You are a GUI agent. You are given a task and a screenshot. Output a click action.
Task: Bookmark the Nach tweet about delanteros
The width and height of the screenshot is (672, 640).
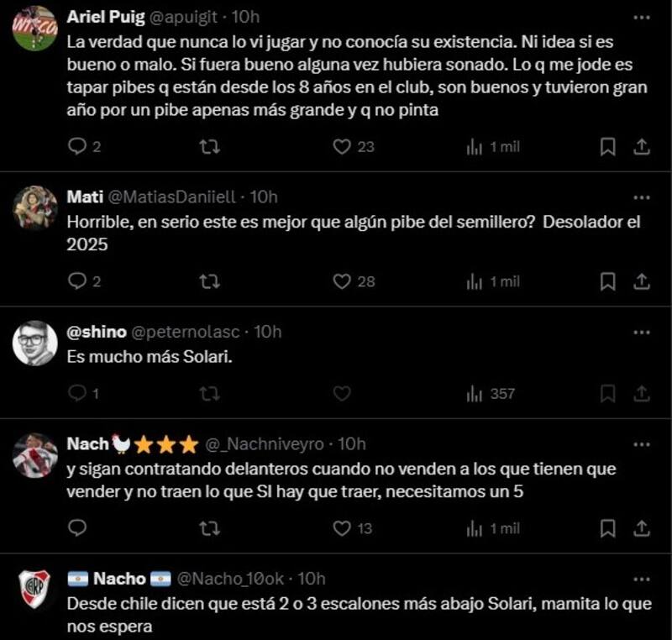tap(607, 528)
